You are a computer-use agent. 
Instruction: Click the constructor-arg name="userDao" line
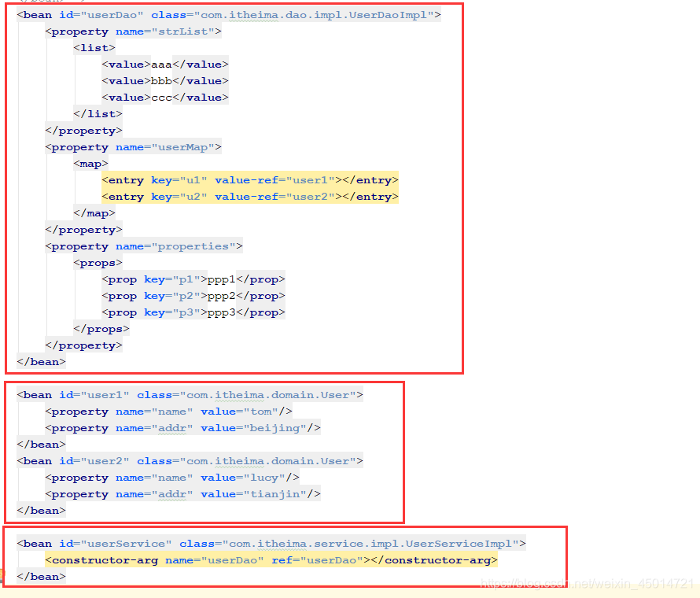271,560
